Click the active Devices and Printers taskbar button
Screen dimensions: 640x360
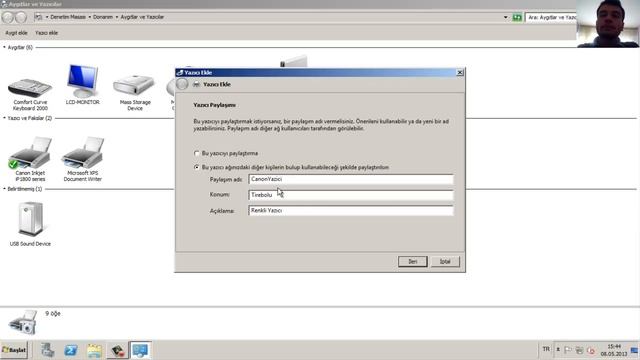pyautogui.click(x=140, y=350)
